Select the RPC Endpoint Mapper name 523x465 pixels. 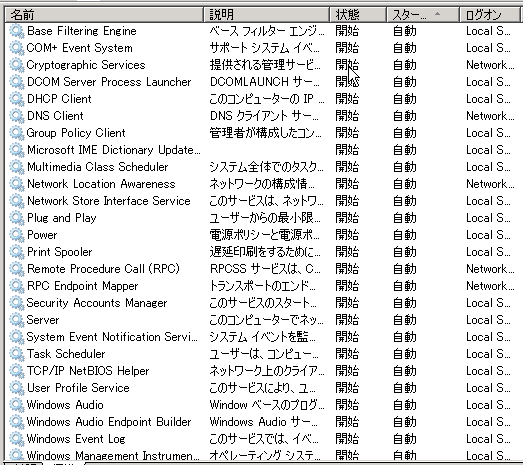pos(82,286)
